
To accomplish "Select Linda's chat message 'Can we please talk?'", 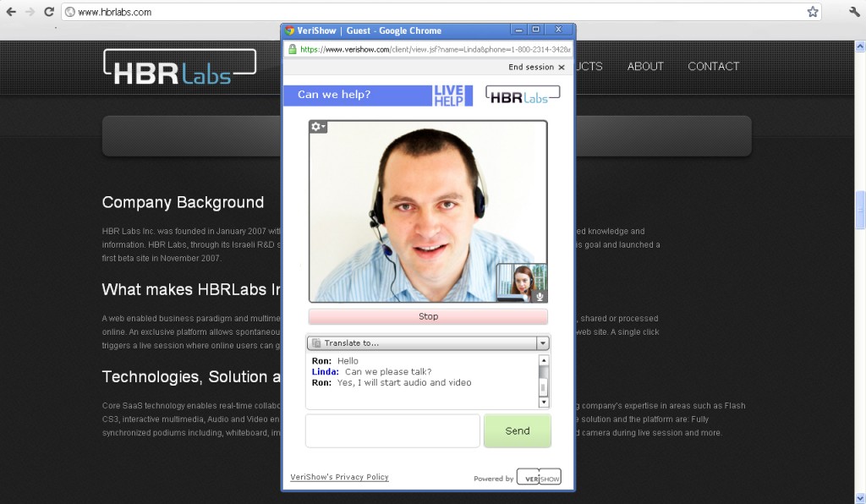I will tap(388, 371).
